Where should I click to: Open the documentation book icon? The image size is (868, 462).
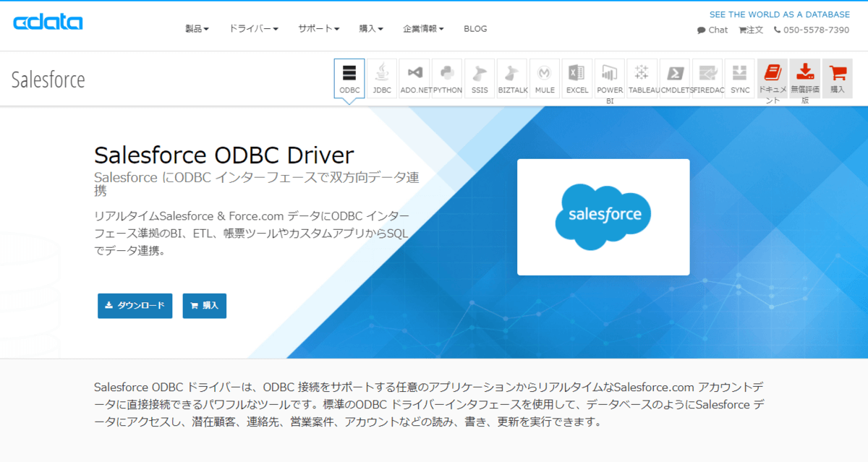pyautogui.click(x=773, y=79)
